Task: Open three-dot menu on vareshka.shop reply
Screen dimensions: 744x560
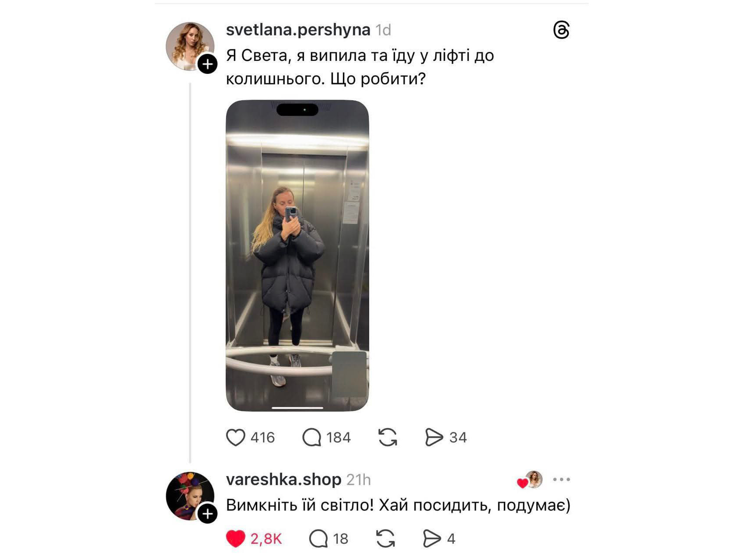Action: (x=562, y=479)
